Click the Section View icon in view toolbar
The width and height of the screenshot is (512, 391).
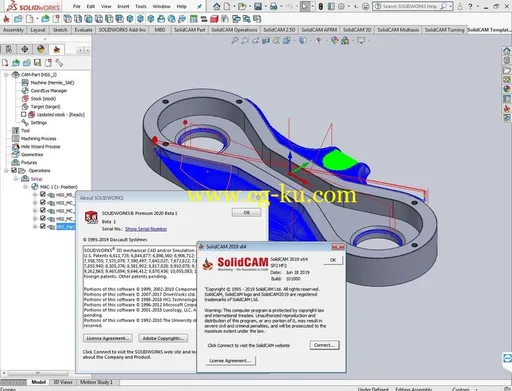[266, 41]
